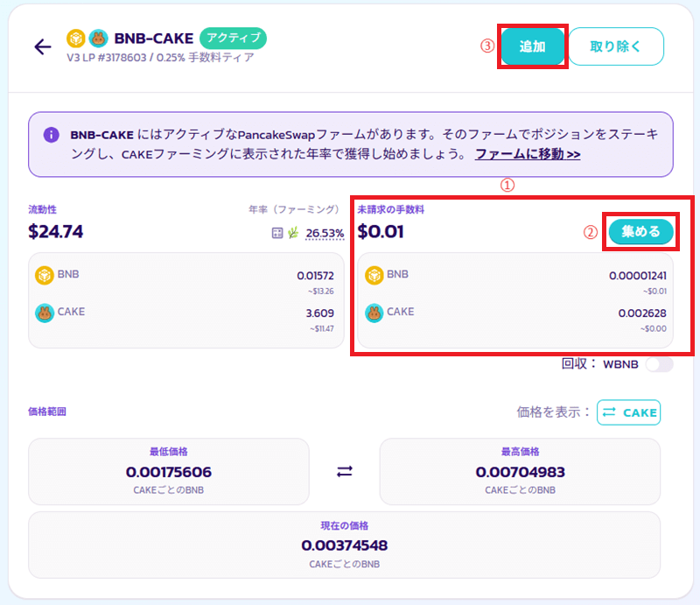Collect fees with the 集める button
The height and width of the screenshot is (605, 700).
tap(641, 231)
